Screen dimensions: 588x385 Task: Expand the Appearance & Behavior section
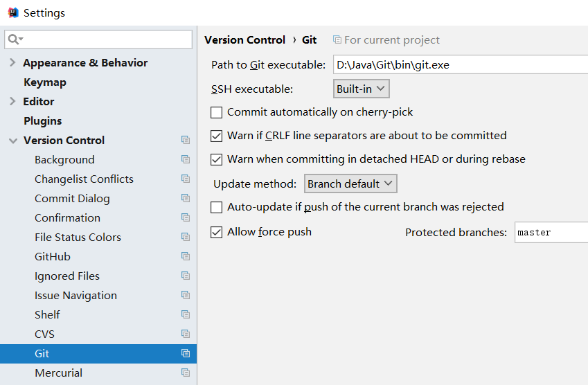coord(12,62)
